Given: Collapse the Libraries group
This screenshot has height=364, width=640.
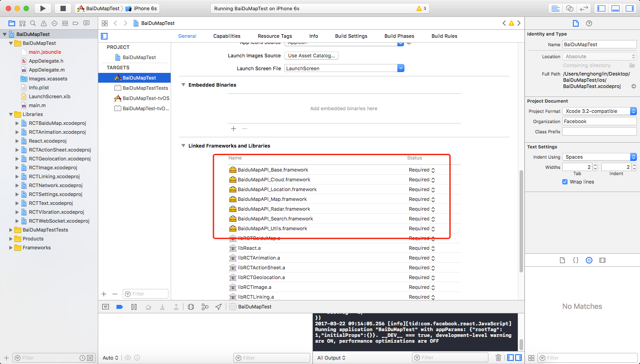Looking at the screenshot, I should pyautogui.click(x=11, y=114).
